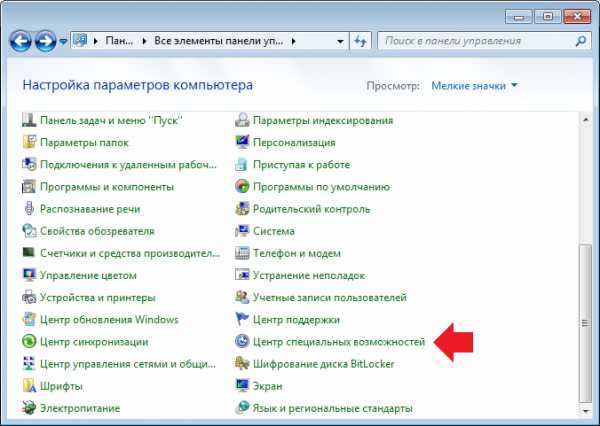Click the Электропитание icon

29,408
